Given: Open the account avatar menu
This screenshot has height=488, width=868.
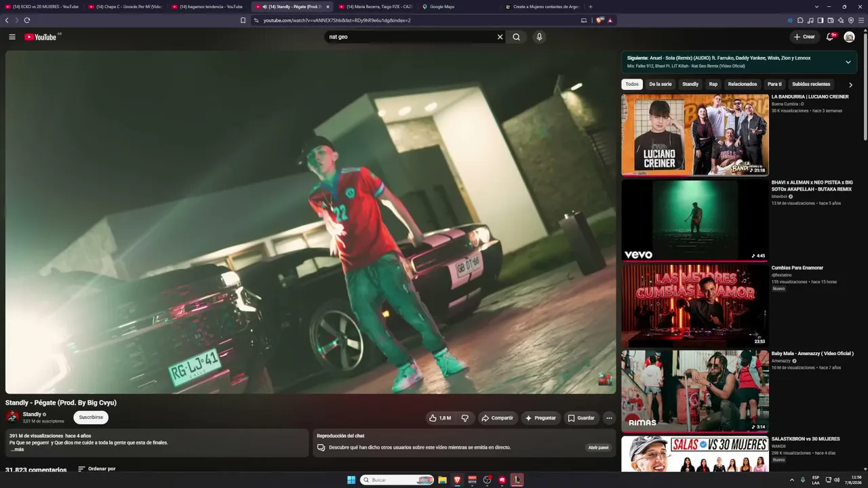Looking at the screenshot, I should [849, 37].
